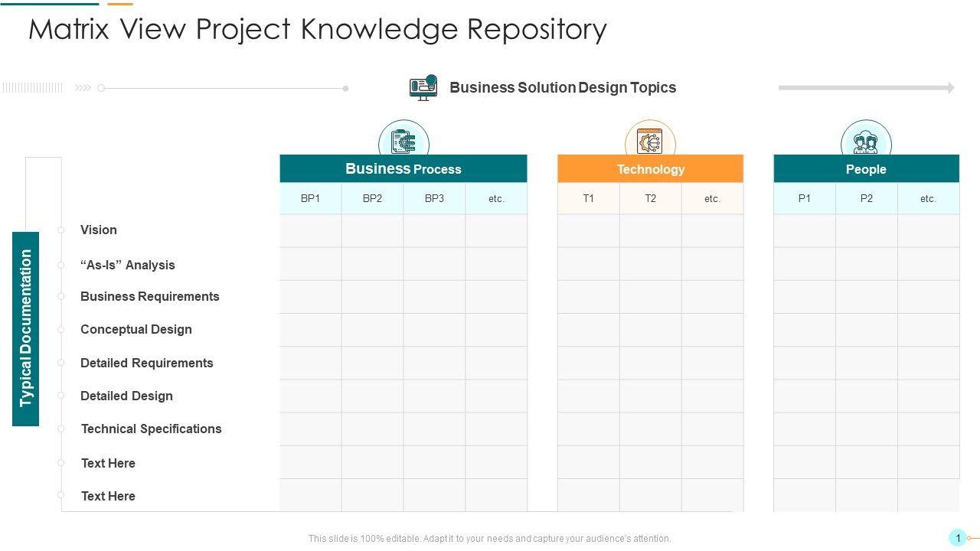Select the orange Technology header tab
The image size is (980, 551).
click(650, 169)
